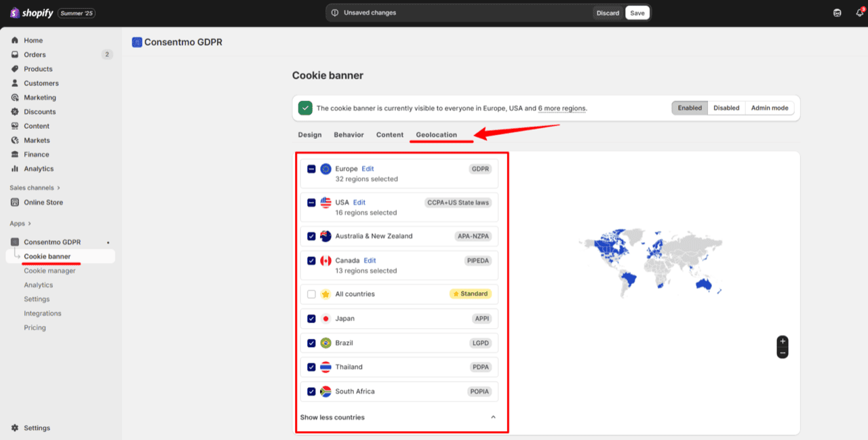Uncheck the South Africa checkbox
868x440 pixels.
(x=311, y=391)
